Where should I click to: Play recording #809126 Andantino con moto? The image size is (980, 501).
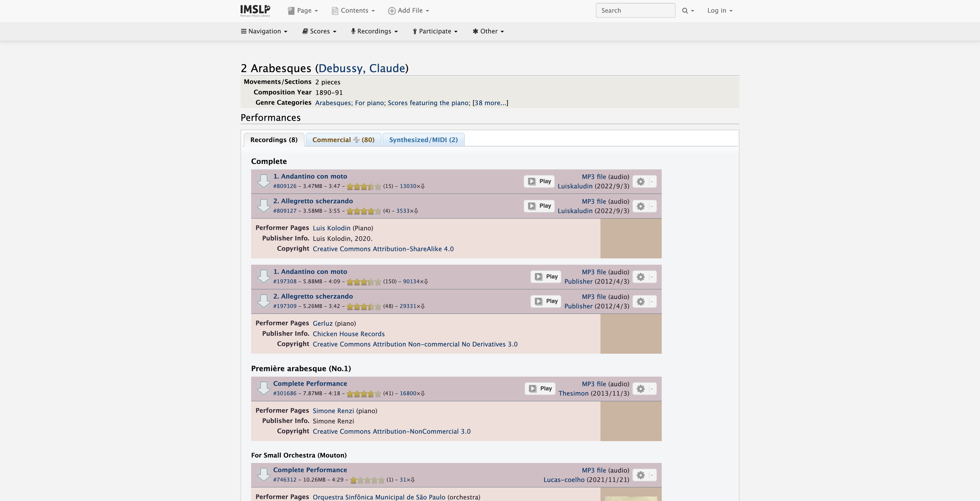click(539, 181)
